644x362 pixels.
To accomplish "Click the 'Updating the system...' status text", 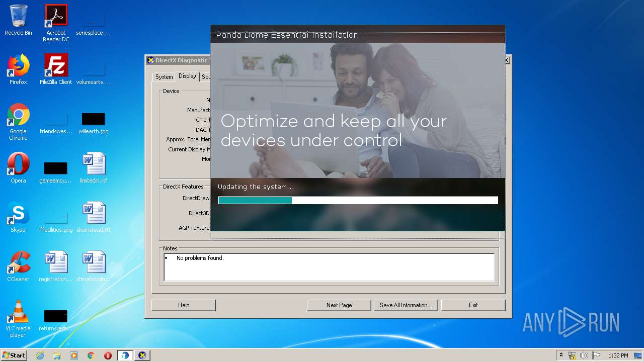I will click(256, 187).
